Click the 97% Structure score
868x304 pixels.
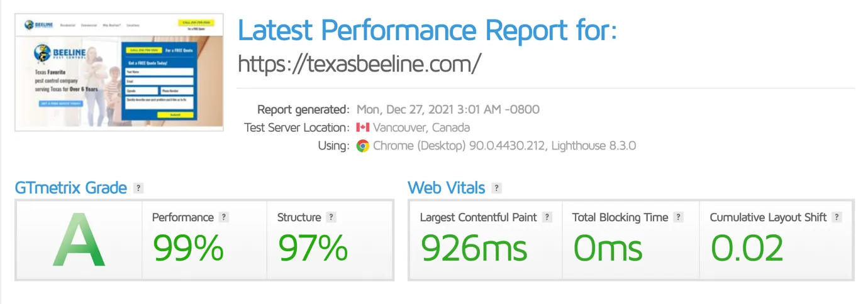[313, 247]
